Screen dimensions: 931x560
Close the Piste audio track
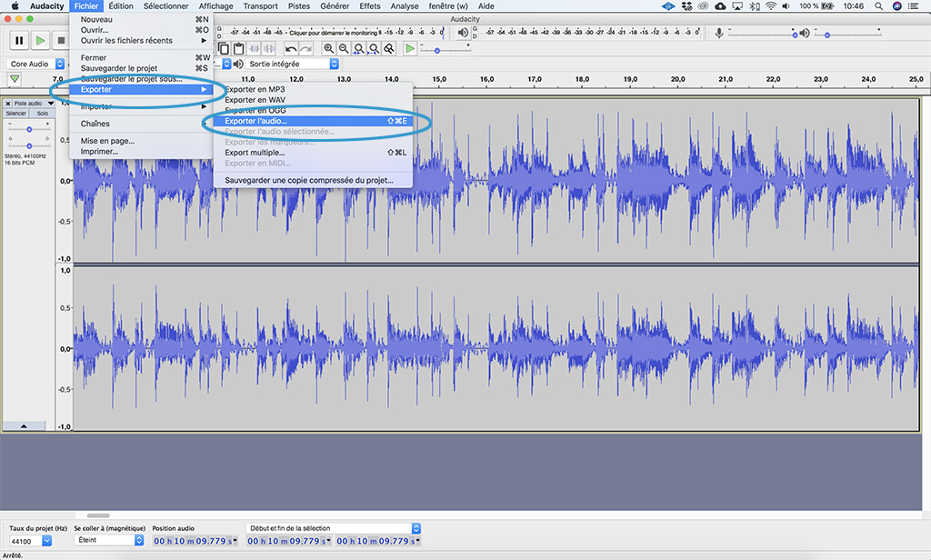(7, 104)
